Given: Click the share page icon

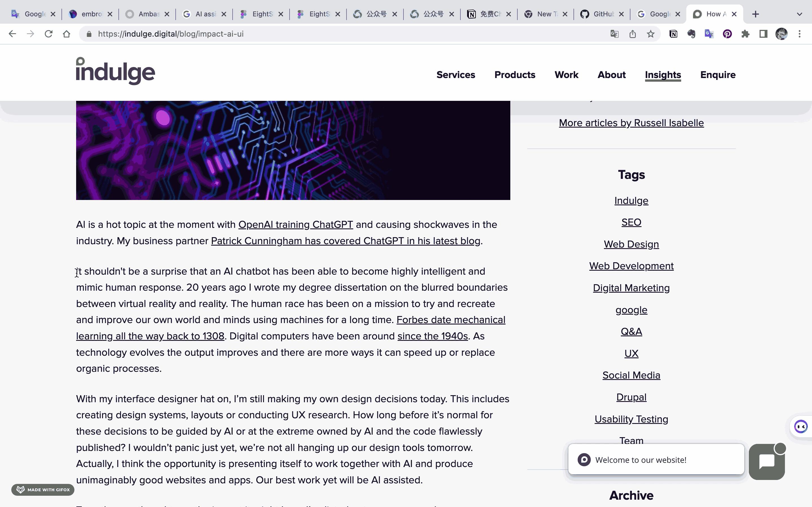Looking at the screenshot, I should click(632, 34).
